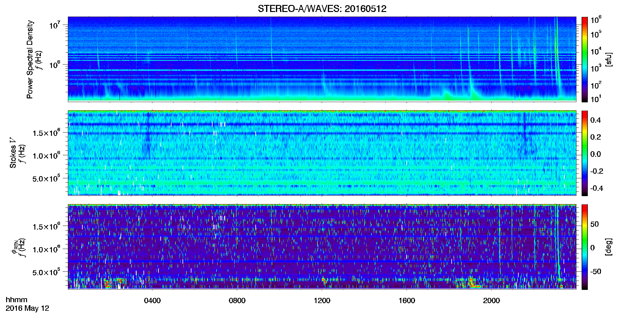Click the 0.0 Stokes colorbar value

[595, 154]
